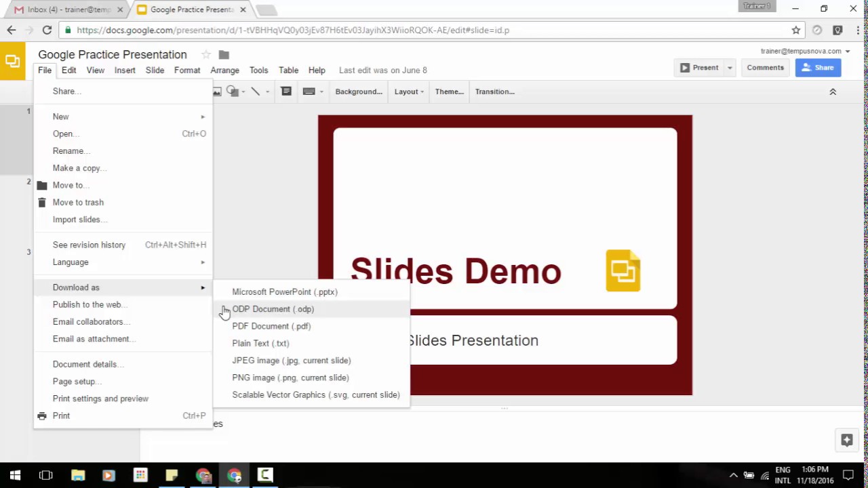The width and height of the screenshot is (868, 488).
Task: Reload the page in Chrome
Action: pyautogui.click(x=47, y=30)
